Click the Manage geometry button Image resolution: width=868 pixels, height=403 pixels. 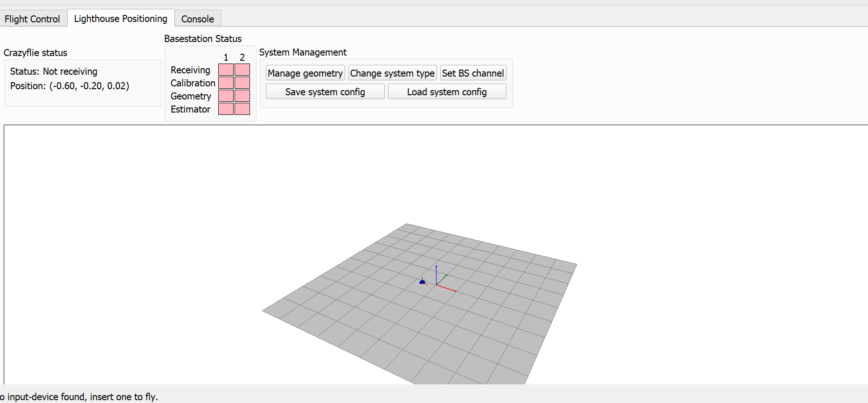305,73
